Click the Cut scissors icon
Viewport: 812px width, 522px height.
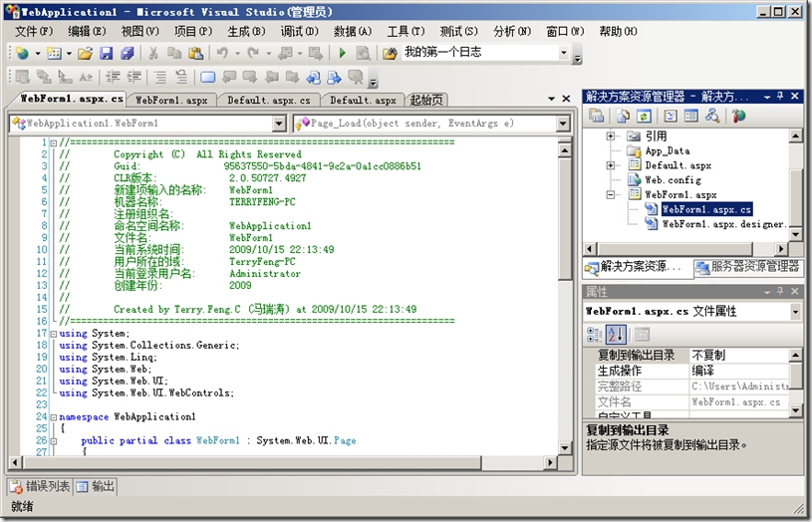153,53
